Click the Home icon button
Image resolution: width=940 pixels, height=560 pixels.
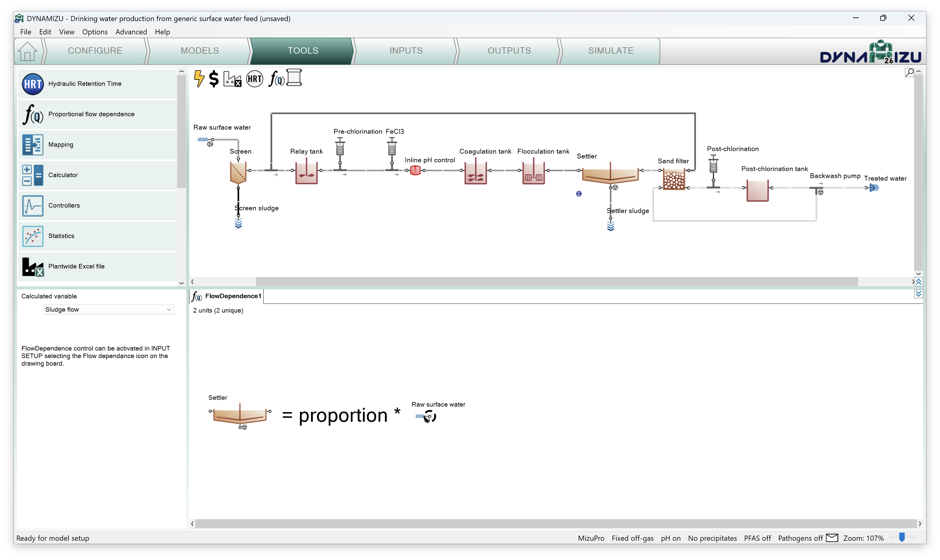pyautogui.click(x=27, y=51)
